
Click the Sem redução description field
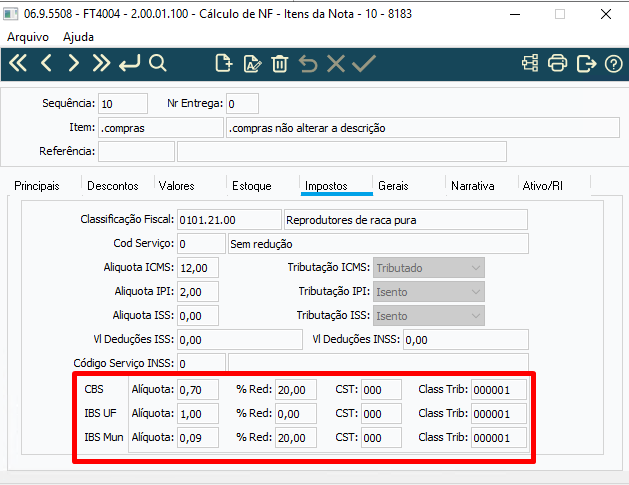(x=378, y=244)
